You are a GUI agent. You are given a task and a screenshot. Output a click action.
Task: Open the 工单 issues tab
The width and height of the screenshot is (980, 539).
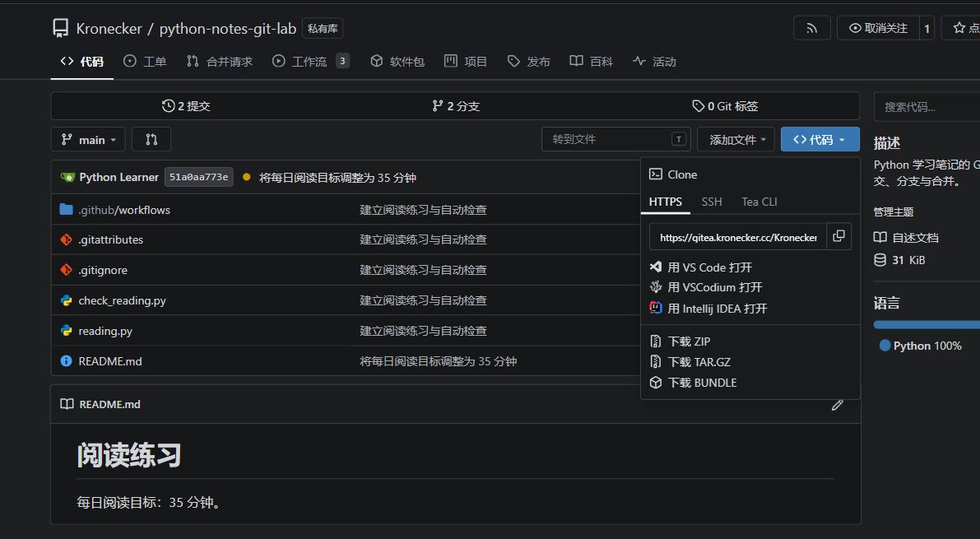pyautogui.click(x=145, y=61)
